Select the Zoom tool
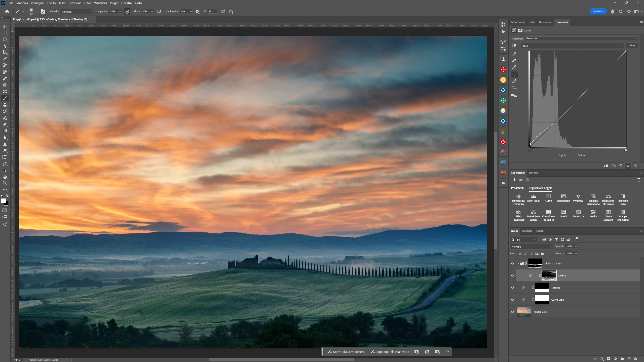The height and width of the screenshot is (362, 644). click(x=5, y=183)
